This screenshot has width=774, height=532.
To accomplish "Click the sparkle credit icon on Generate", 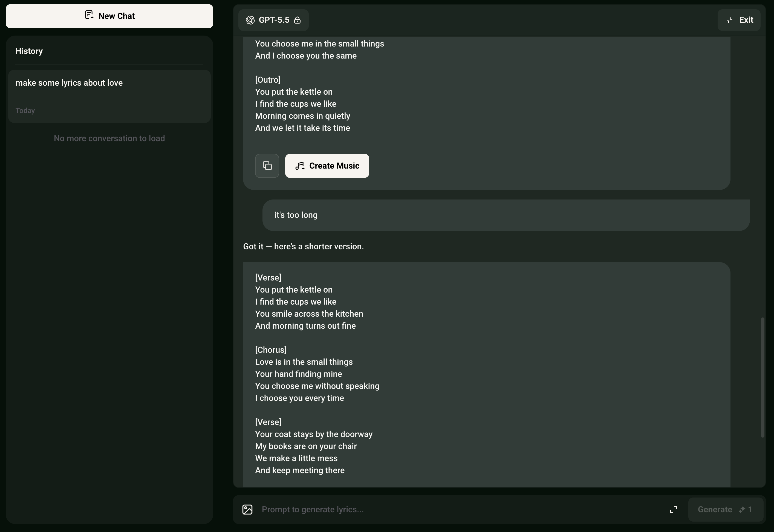I will pos(742,509).
